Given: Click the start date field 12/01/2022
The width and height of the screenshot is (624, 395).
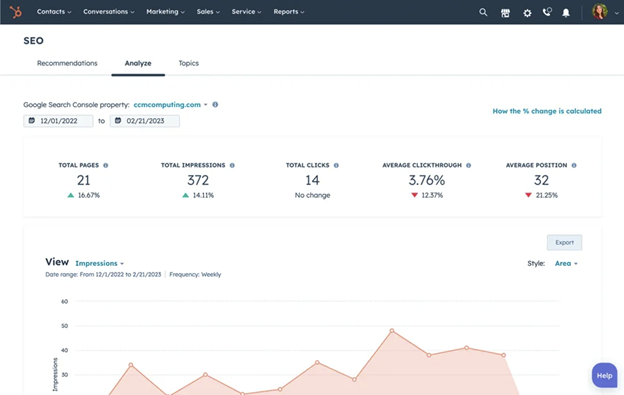Looking at the screenshot, I should [x=58, y=121].
